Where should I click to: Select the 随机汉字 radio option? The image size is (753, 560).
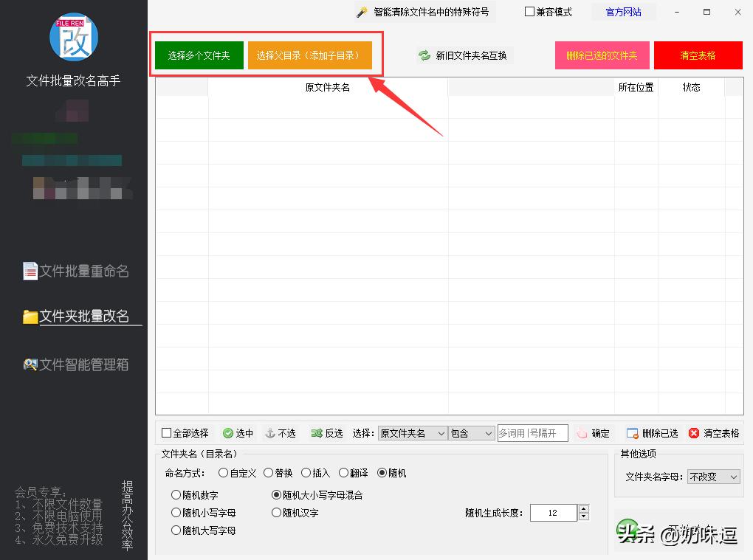point(278,512)
